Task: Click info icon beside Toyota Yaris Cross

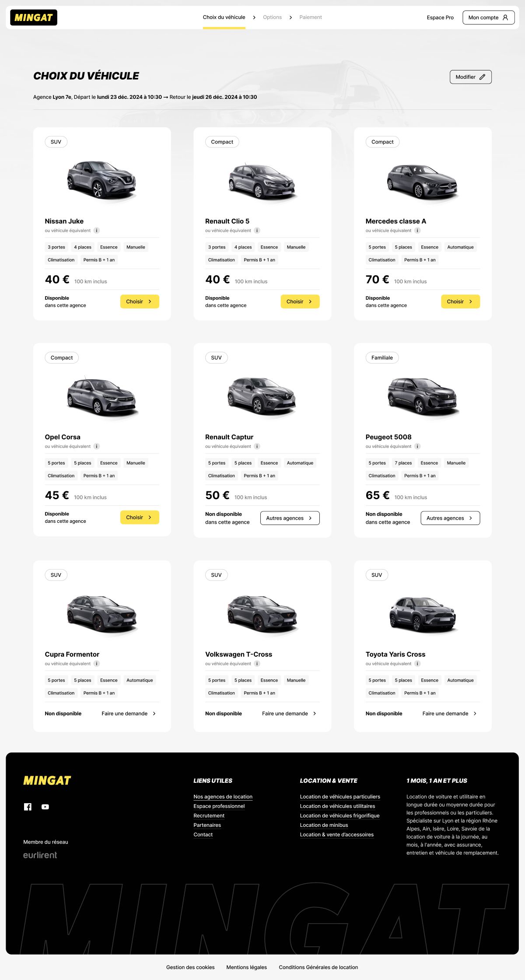Action: (417, 664)
